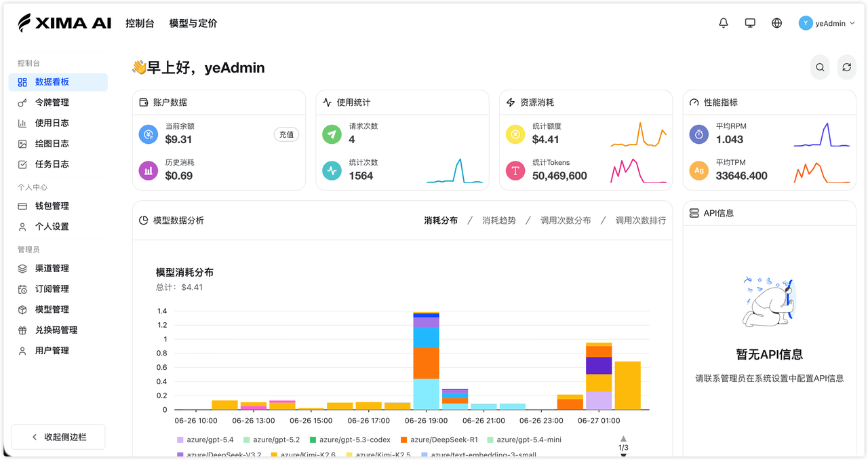
Task: Open the notifications bell
Action: (724, 23)
